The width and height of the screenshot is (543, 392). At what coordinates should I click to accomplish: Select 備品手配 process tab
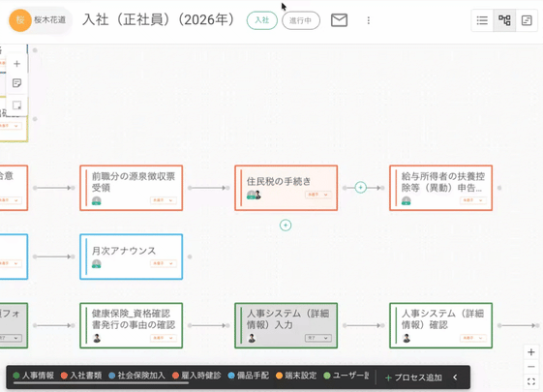tap(249, 376)
